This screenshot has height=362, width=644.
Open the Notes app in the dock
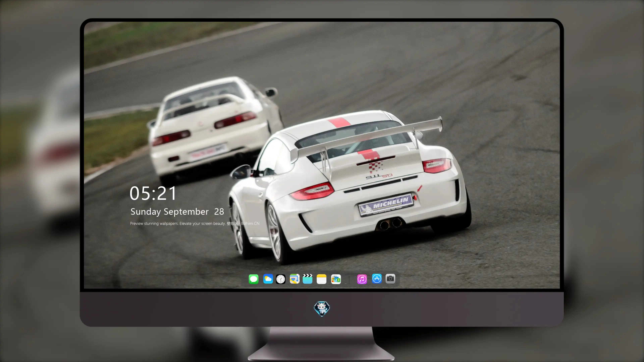321,279
